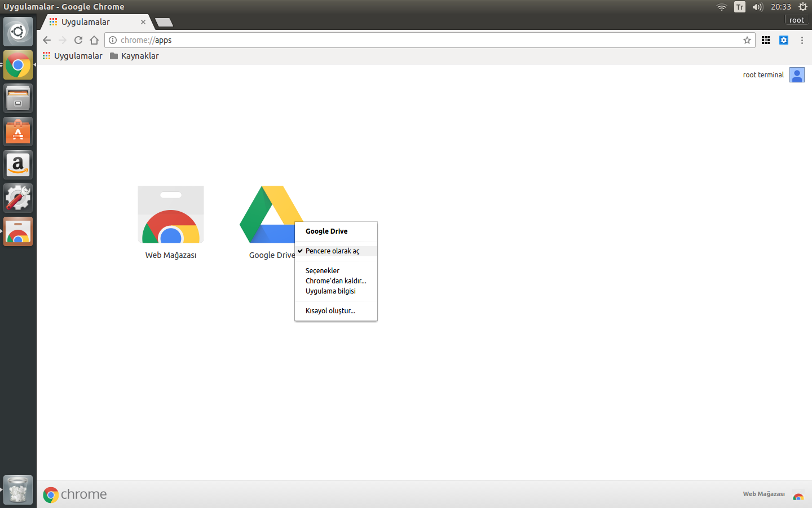The width and height of the screenshot is (812, 508).
Task: Click the forward navigation arrow
Action: [x=63, y=40]
